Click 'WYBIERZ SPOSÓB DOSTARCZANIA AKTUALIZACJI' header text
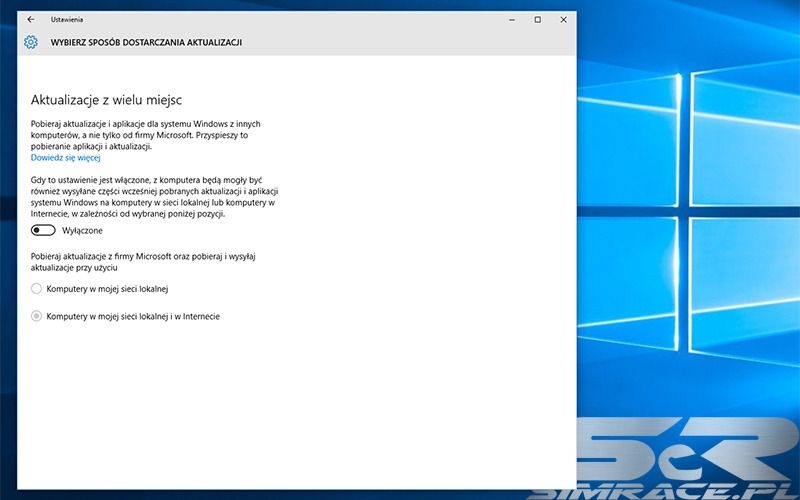 (x=146, y=42)
